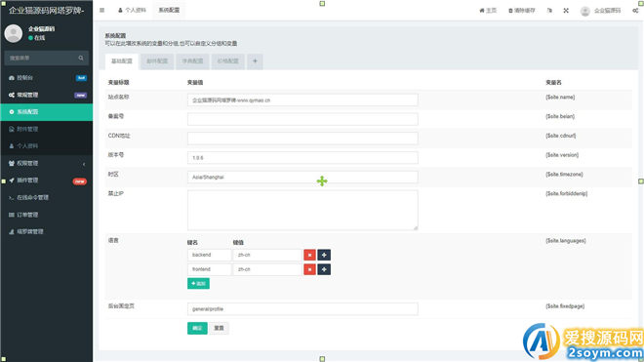The height and width of the screenshot is (362, 644).
Task: Open 附件管理 in the sidebar
Action: point(47,129)
